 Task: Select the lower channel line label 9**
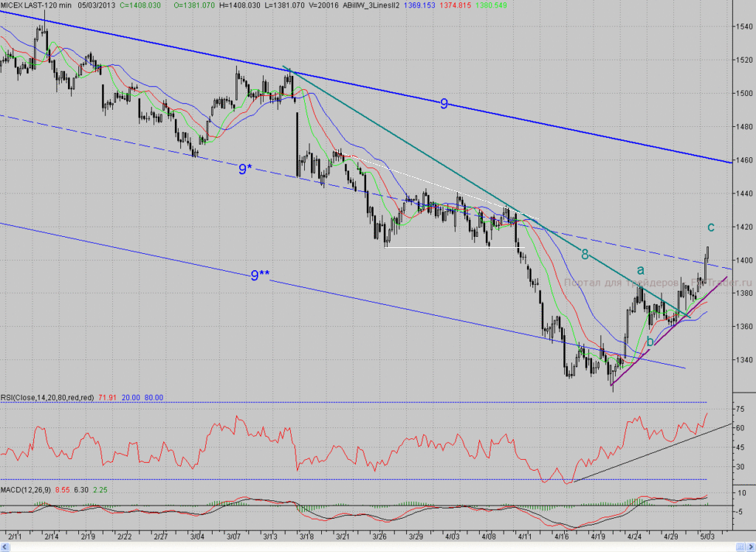point(260,275)
